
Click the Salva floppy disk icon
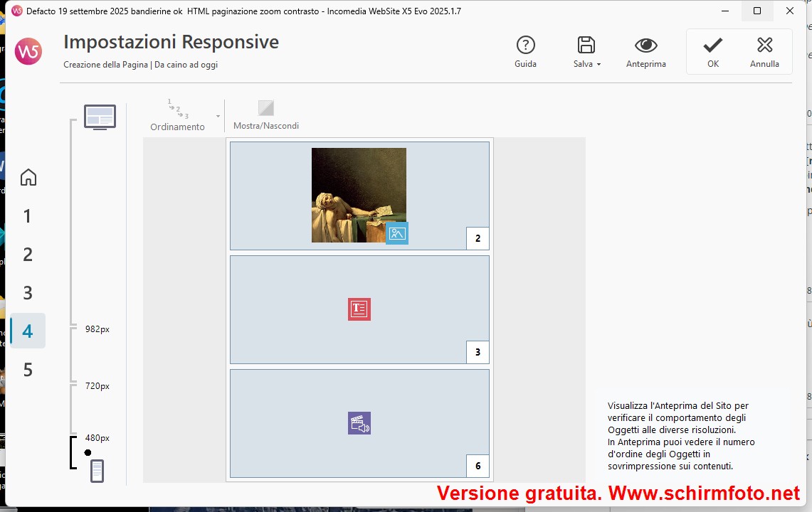click(x=586, y=46)
